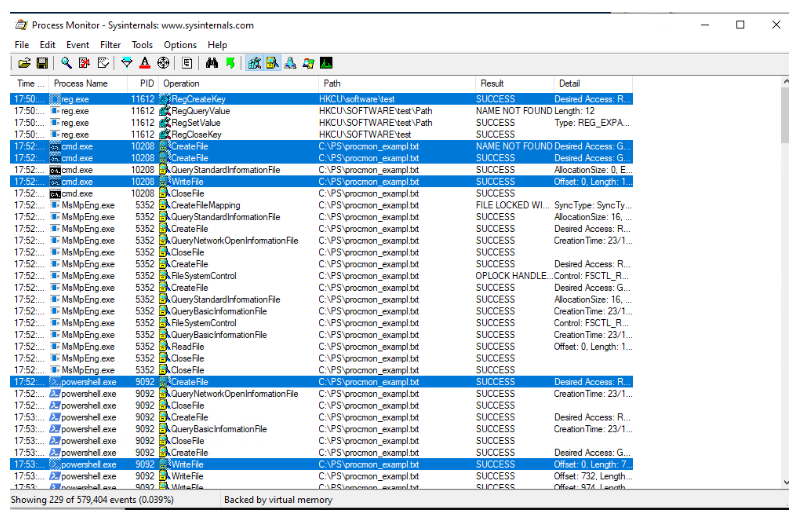
Task: Select the RegCreateKey row for reg.exe
Action: tap(321, 99)
